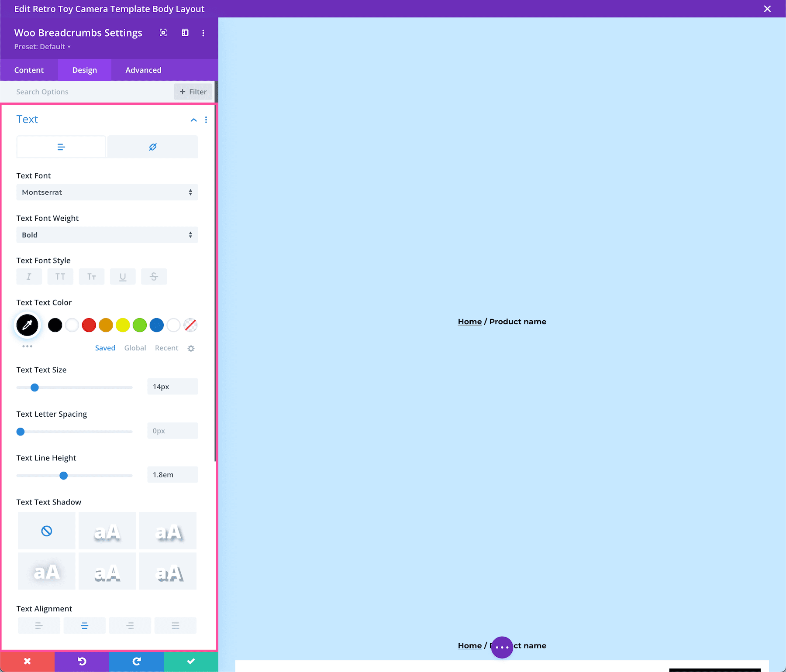Redo the last change
This screenshot has width=786, height=672.
136,661
